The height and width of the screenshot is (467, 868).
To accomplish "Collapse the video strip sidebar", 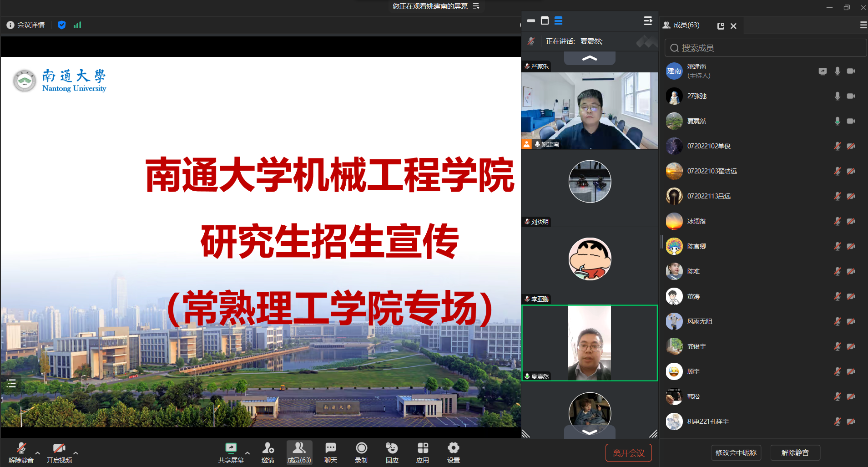I will [648, 20].
